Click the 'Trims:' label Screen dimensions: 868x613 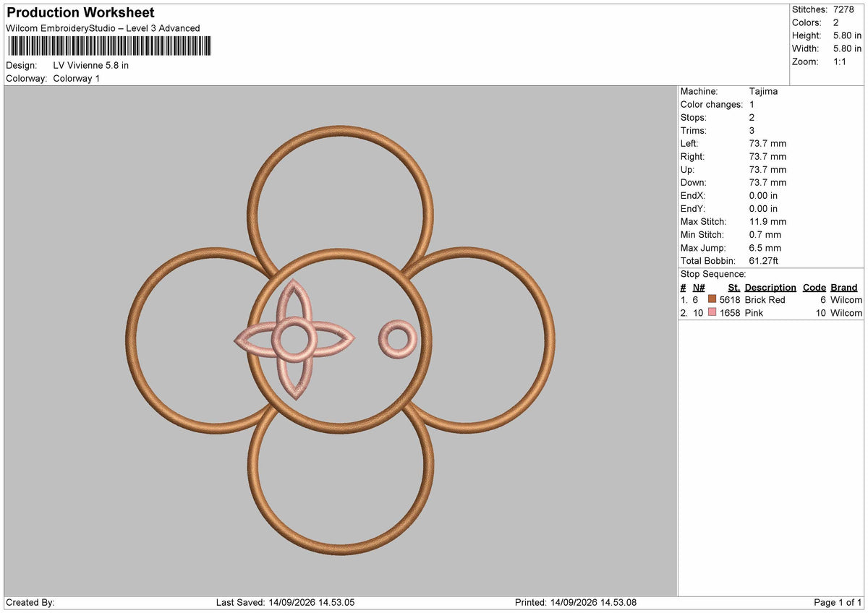pos(694,130)
